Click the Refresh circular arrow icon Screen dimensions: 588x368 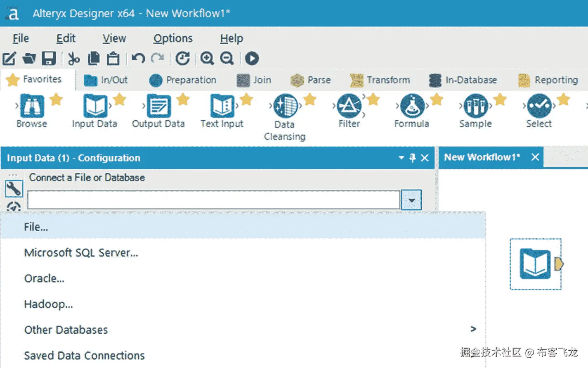coord(182,59)
